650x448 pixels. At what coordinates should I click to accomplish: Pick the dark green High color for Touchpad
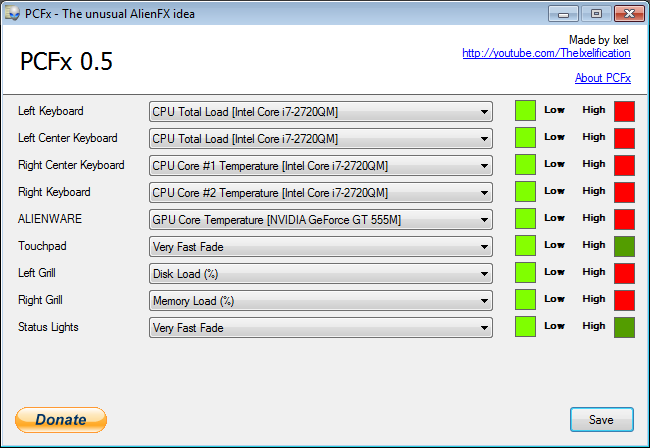pyautogui.click(x=624, y=246)
